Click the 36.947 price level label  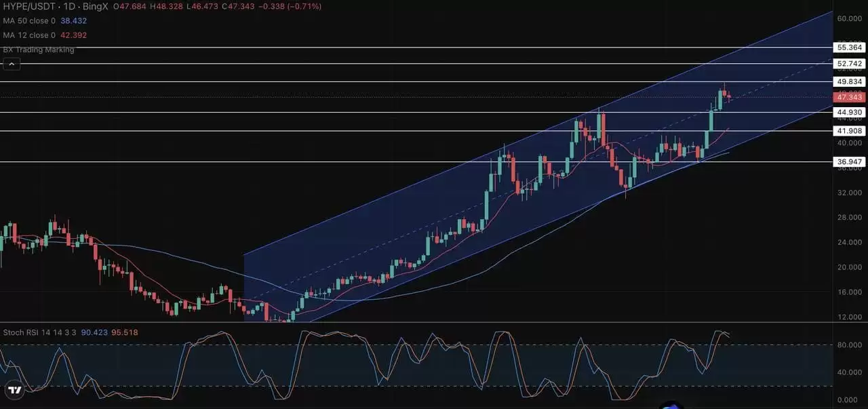[x=850, y=161]
